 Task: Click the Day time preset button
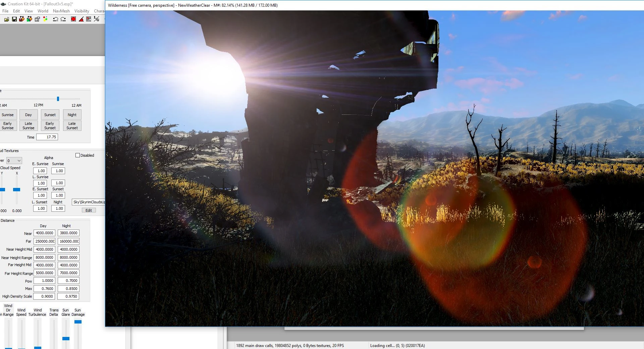(29, 115)
